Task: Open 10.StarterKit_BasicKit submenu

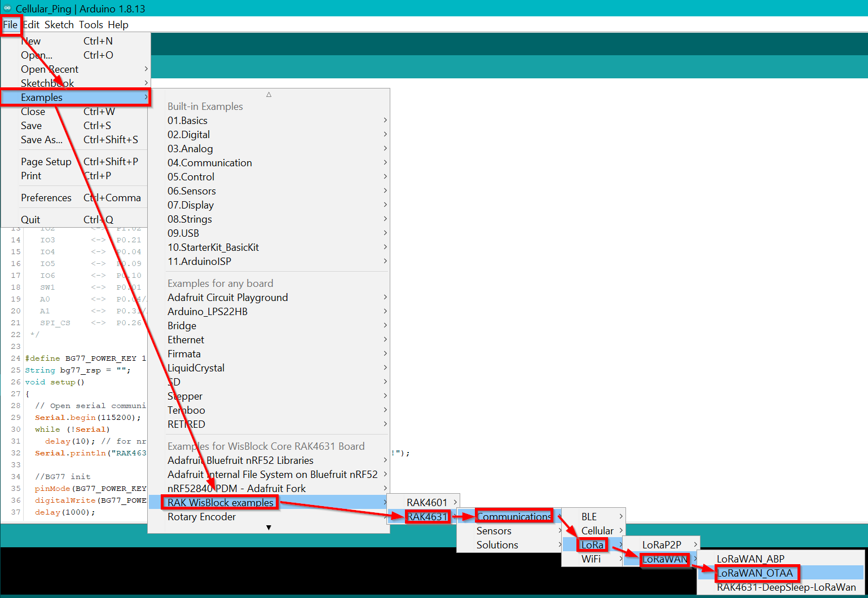Action: tap(269, 247)
